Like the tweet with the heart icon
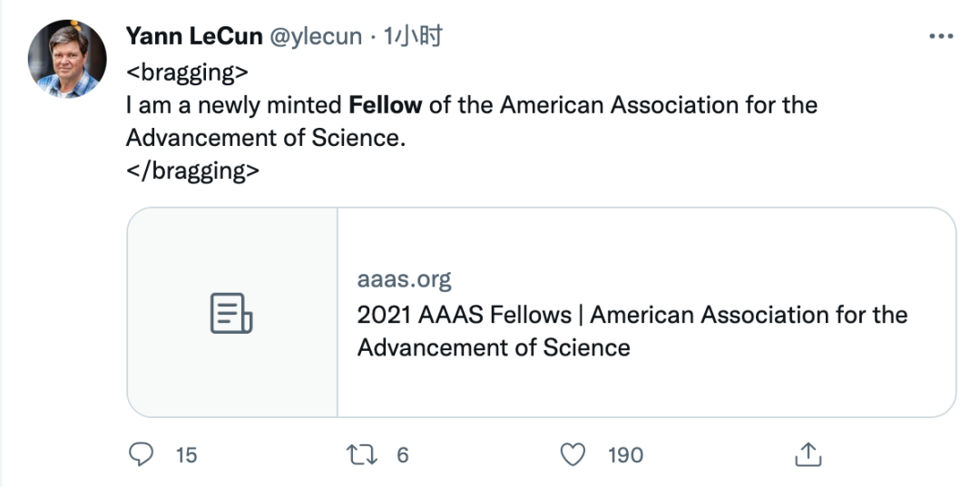Screen dimensions: 980x487 573,453
